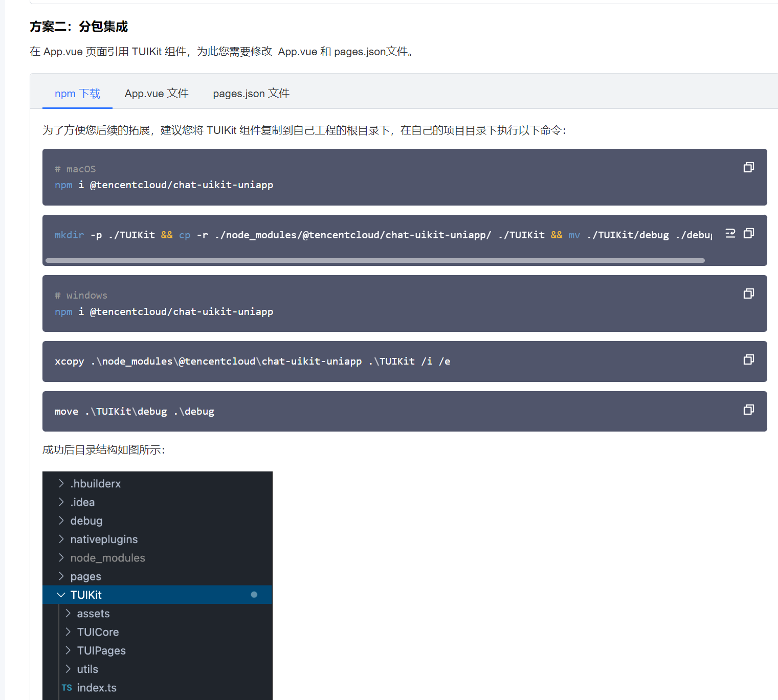Select the index.ts file row
Viewport: 778px width, 700px height.
158,688
